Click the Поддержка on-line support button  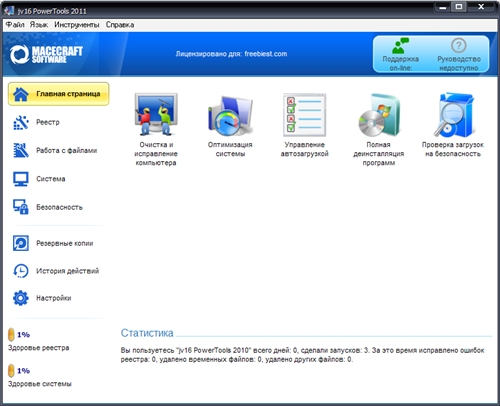pos(401,54)
